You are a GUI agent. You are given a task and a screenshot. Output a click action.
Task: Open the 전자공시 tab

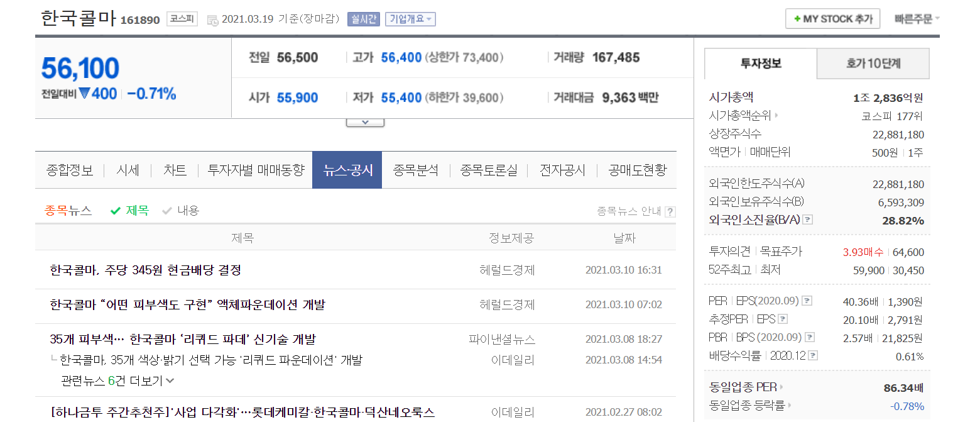(563, 170)
